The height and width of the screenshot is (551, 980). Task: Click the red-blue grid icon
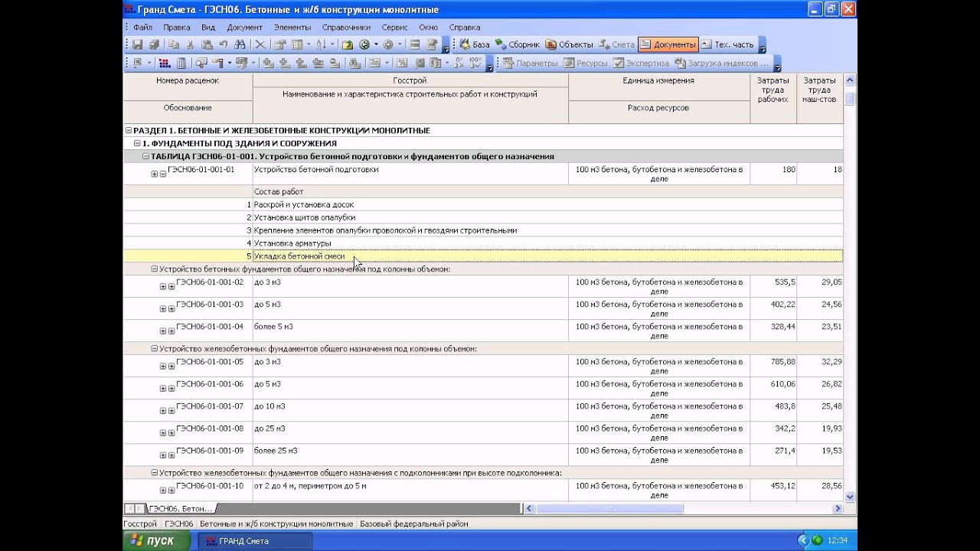(x=165, y=64)
